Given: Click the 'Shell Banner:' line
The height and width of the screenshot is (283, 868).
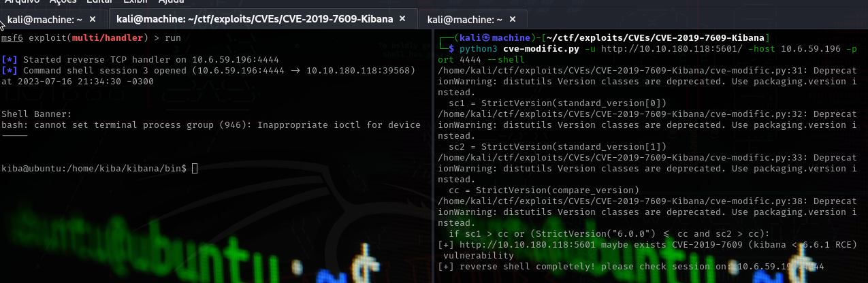Looking at the screenshot, I should (37, 114).
